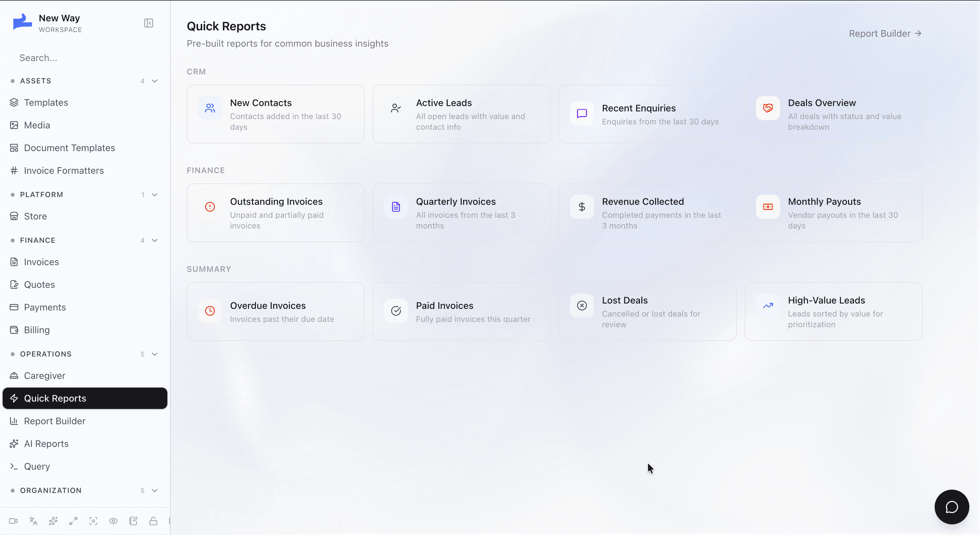Click the Paid Invoices checkmark icon
Screen dimensions: 980x535
(396, 311)
